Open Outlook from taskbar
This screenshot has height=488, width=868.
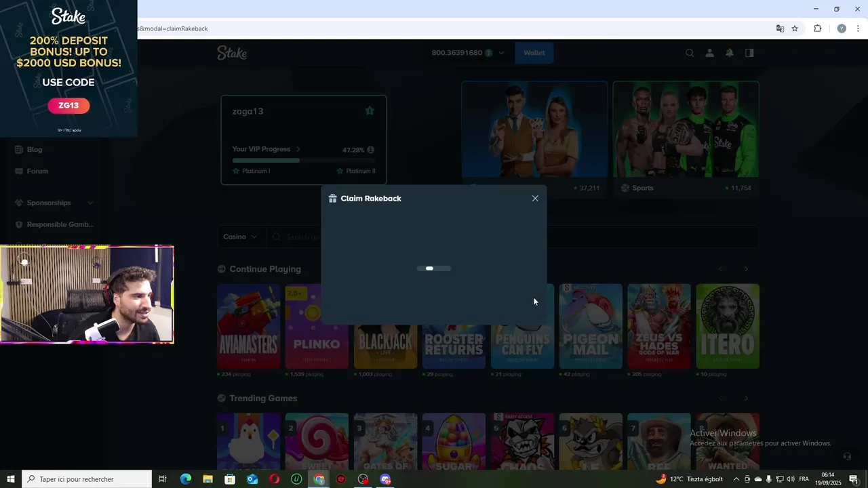click(252, 479)
